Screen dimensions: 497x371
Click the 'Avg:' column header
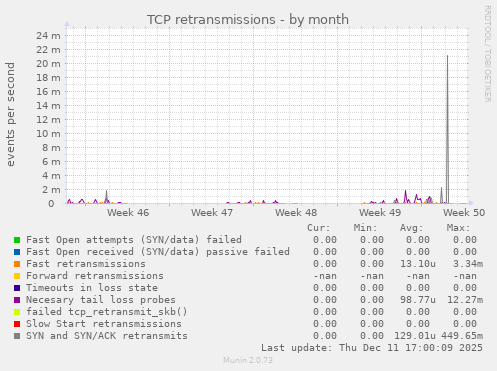click(412, 228)
